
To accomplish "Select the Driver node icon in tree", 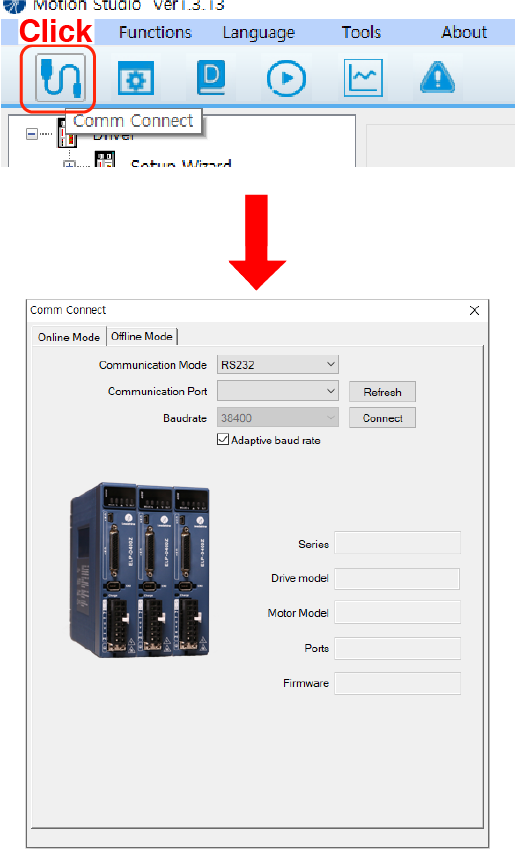I will (x=67, y=133).
